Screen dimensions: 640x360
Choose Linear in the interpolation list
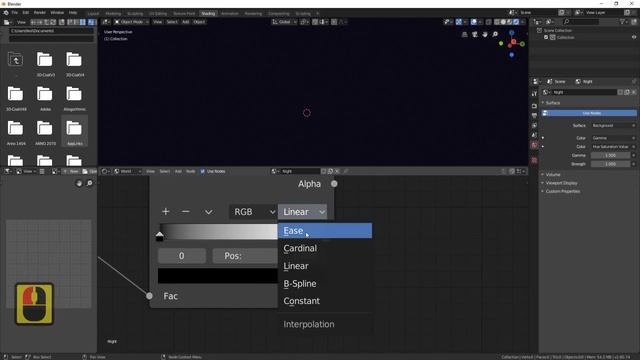point(325,266)
